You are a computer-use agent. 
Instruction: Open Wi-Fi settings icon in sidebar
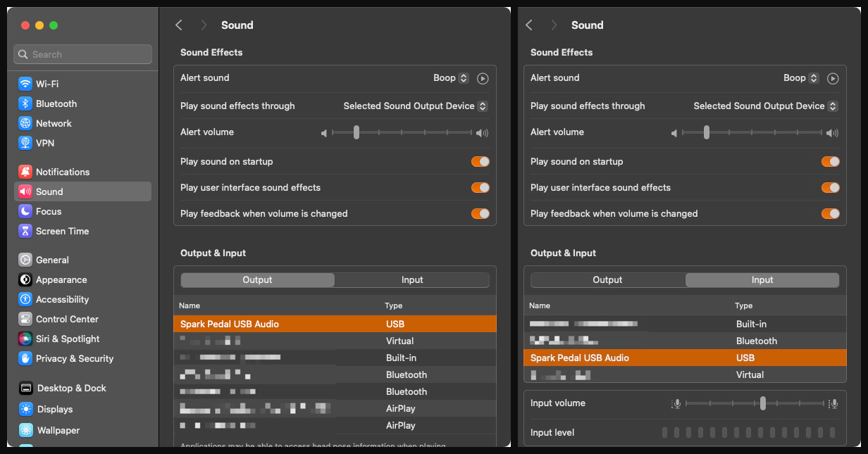[x=25, y=84]
